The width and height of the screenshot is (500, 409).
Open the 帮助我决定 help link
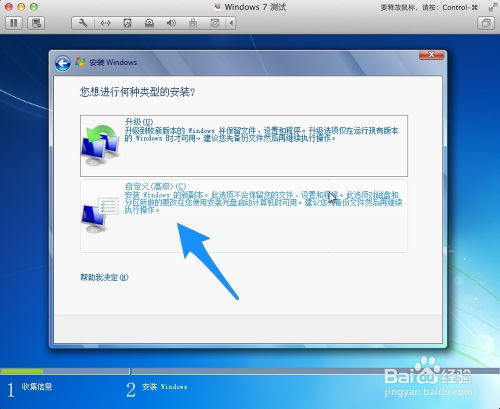104,277
